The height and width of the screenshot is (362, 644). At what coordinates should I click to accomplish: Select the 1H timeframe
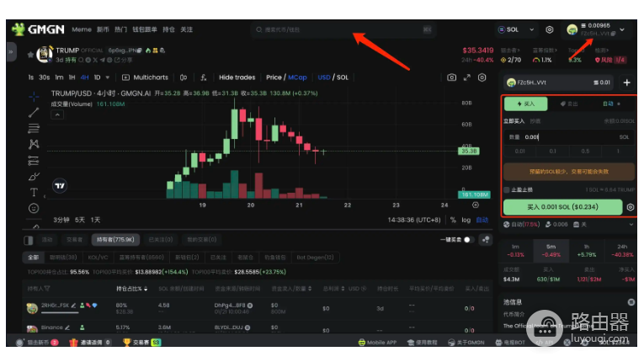coord(72,77)
